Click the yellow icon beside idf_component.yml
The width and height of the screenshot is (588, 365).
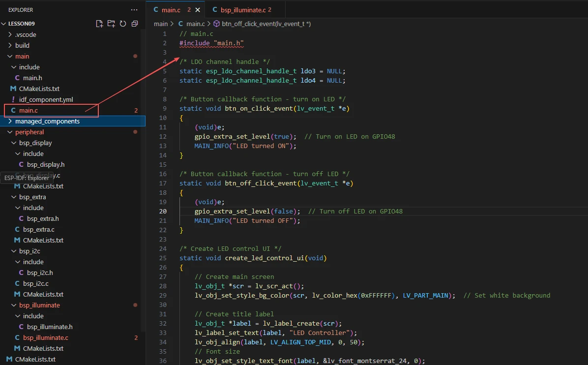(x=13, y=99)
